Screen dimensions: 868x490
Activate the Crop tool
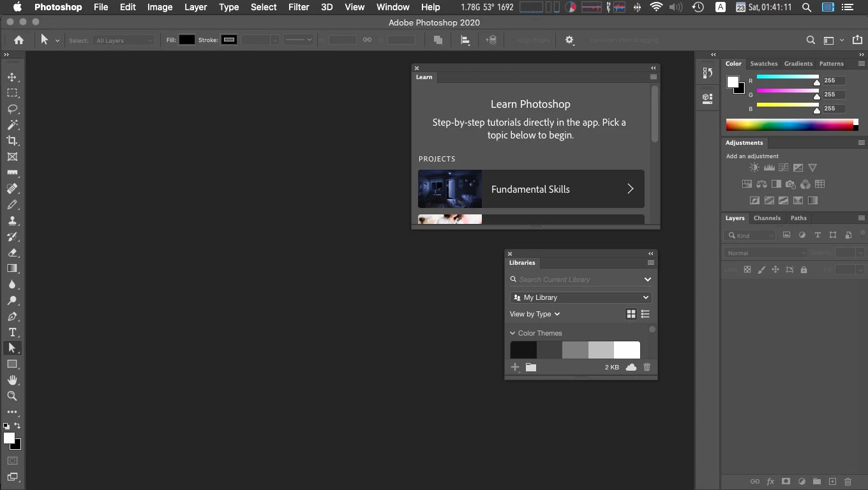coord(12,141)
